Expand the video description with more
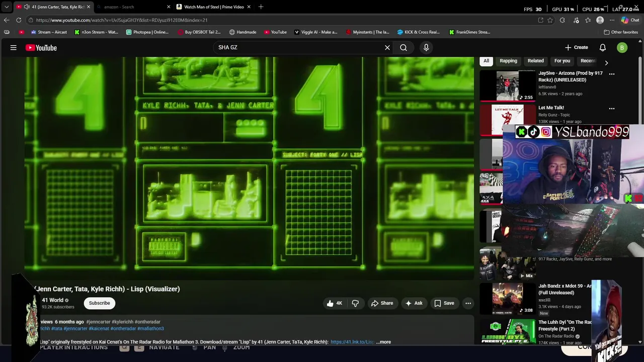Image resolution: width=644 pixels, height=362 pixels. [384, 342]
